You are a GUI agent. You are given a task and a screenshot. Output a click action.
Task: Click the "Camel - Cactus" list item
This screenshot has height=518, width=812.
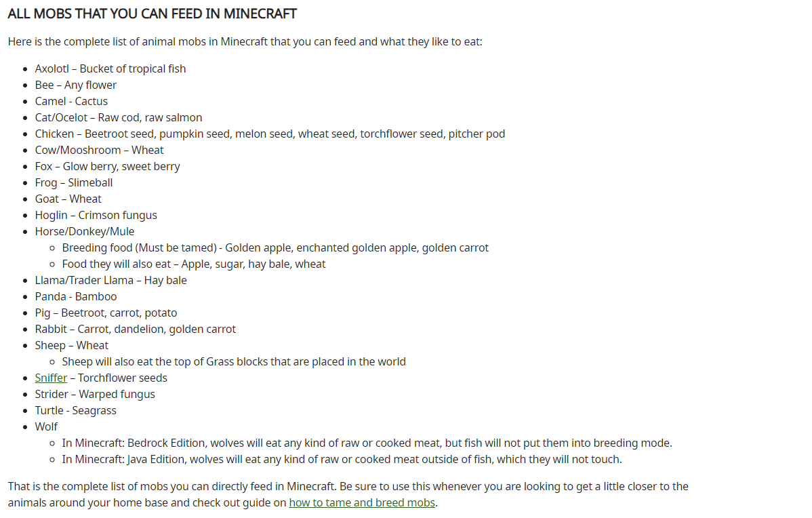pyautogui.click(x=71, y=102)
